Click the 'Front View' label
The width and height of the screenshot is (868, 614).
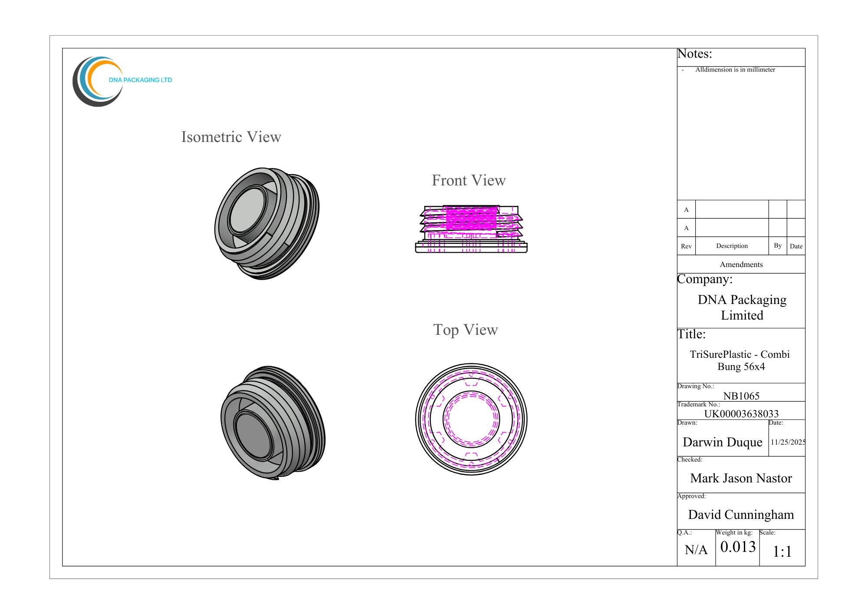(469, 180)
